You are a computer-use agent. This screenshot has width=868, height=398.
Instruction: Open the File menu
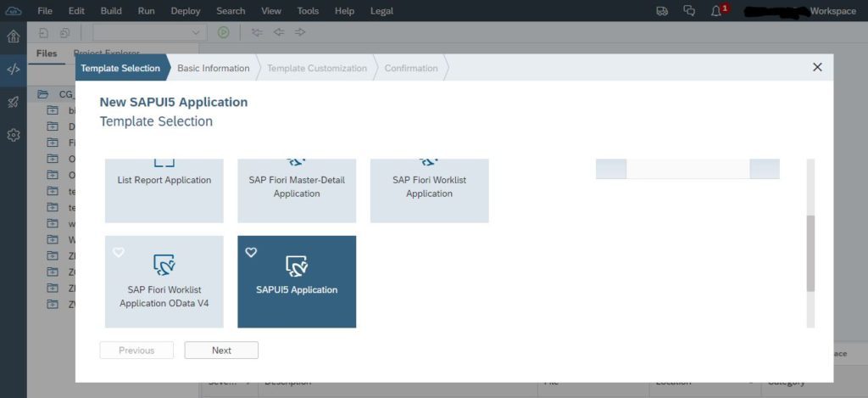[45, 11]
